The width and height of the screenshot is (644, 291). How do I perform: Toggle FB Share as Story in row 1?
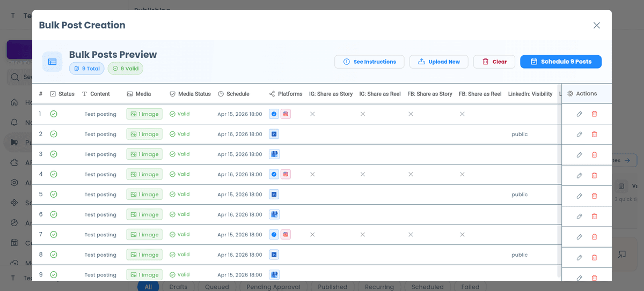tap(411, 114)
